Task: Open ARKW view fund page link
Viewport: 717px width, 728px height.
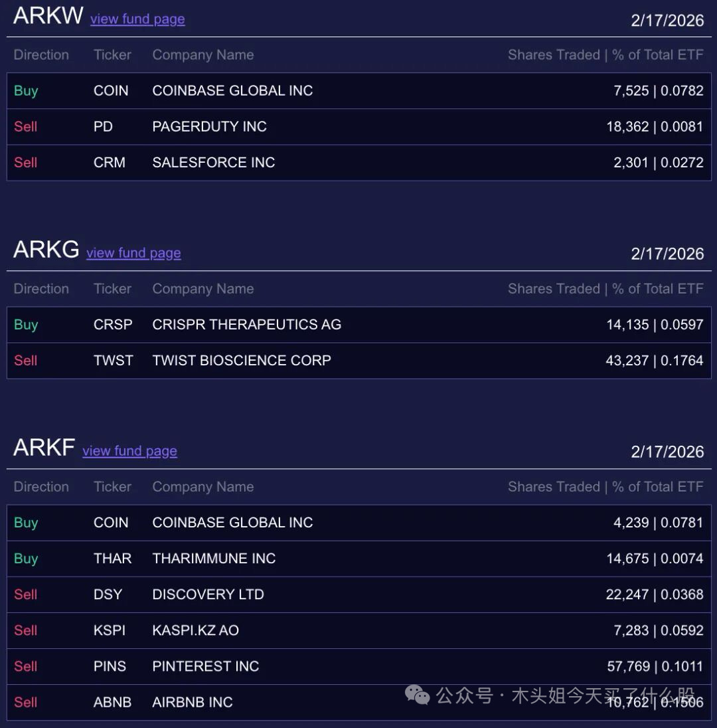Action: [137, 19]
